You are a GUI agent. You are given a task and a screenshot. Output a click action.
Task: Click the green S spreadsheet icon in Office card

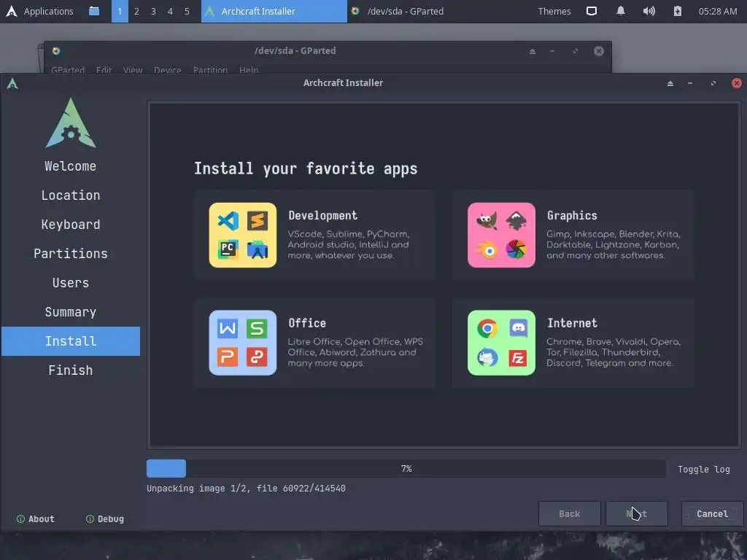click(x=258, y=329)
